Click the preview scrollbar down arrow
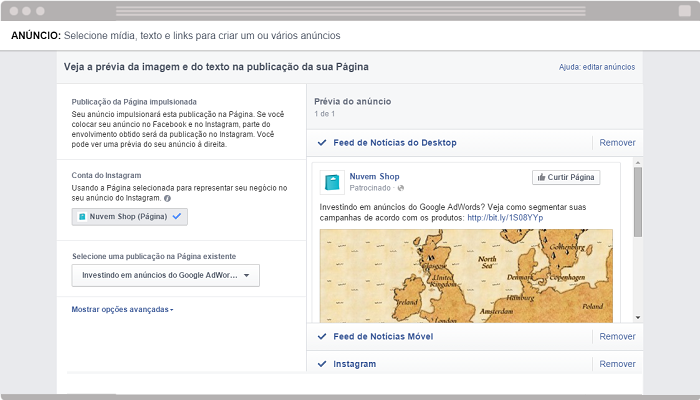Image resolution: width=700 pixels, height=400 pixels. [638, 318]
